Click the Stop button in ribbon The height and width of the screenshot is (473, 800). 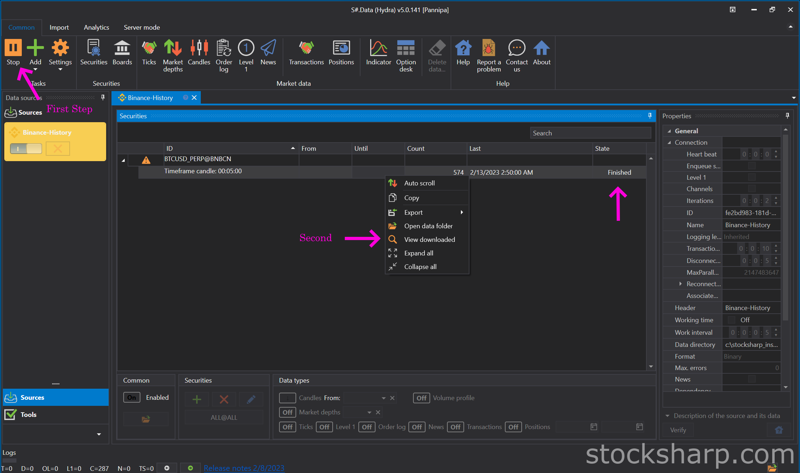point(13,52)
